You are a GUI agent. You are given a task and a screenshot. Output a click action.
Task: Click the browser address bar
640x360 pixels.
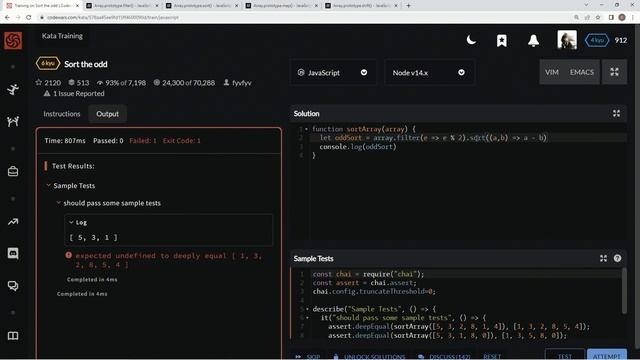pyautogui.click(x=302, y=18)
